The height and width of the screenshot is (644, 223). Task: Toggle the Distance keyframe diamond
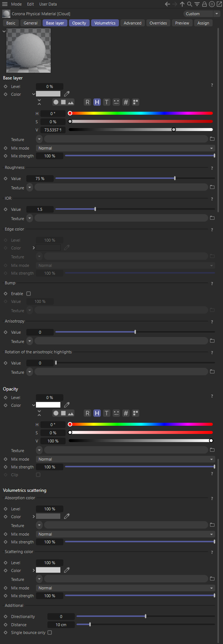tap(6, 625)
